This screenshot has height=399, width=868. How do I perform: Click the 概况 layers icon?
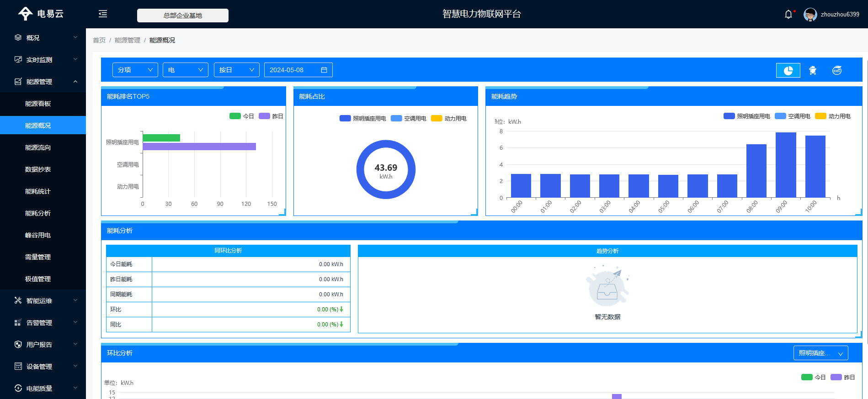point(18,37)
